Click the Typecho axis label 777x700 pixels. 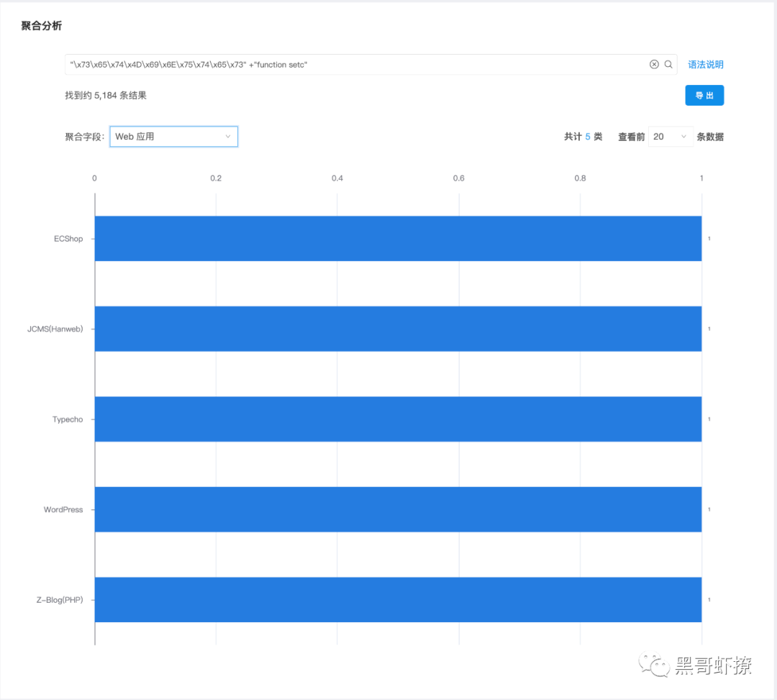tap(68, 419)
